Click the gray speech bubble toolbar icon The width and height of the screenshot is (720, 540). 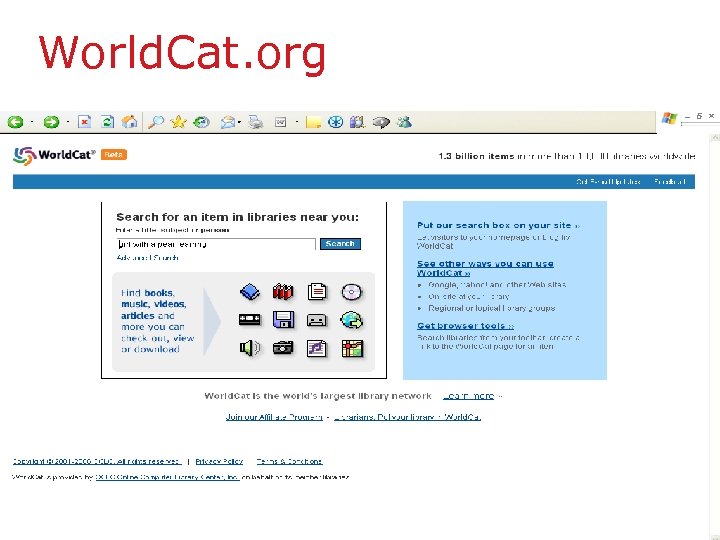point(381,122)
